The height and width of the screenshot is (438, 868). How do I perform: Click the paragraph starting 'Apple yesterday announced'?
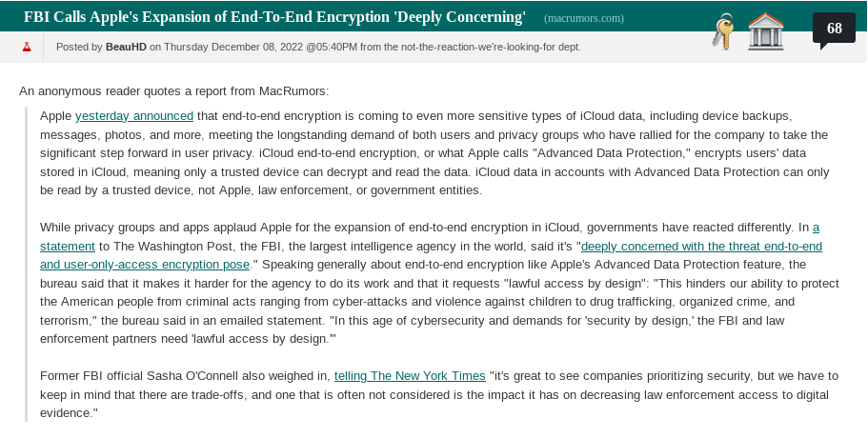(429, 152)
